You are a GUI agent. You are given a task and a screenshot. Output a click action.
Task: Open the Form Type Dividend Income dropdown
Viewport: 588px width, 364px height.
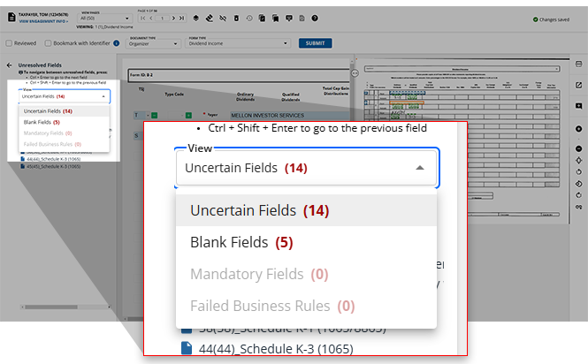(x=238, y=43)
